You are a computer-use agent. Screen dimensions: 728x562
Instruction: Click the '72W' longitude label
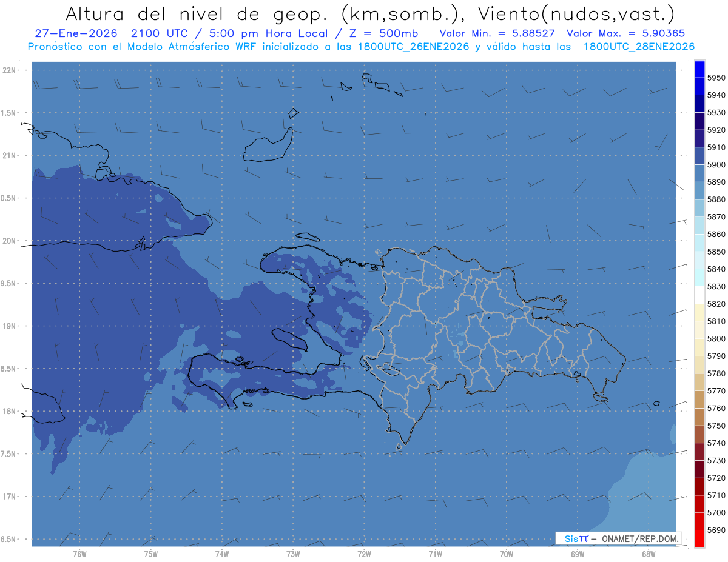(x=364, y=554)
